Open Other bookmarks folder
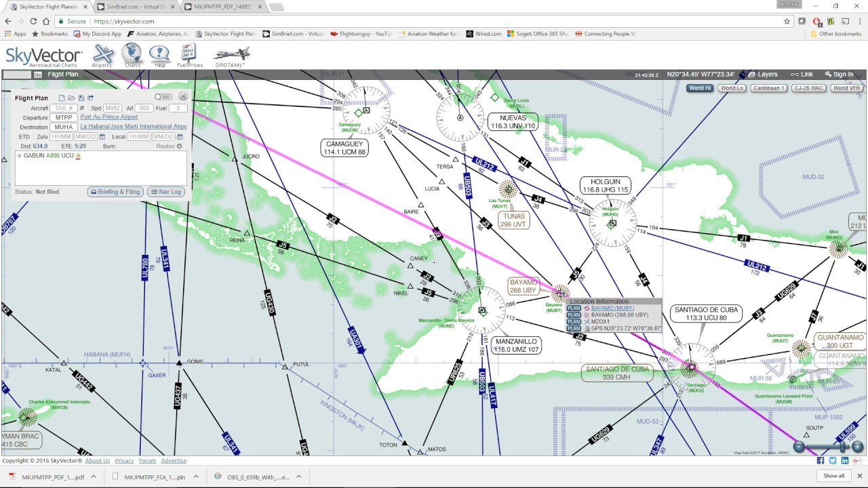This screenshot has height=488, width=868. pos(835,34)
